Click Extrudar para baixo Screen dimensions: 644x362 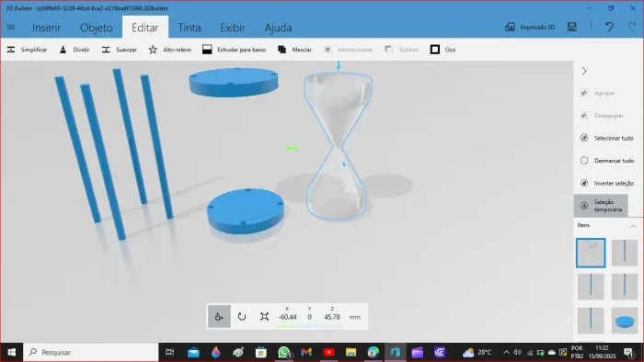click(234, 50)
